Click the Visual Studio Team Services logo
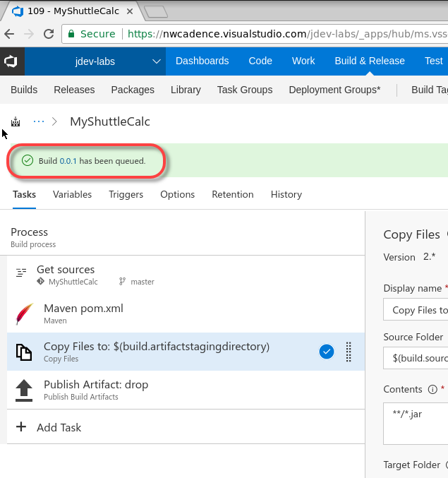Screen dimensions: 448x478 tap(11, 61)
